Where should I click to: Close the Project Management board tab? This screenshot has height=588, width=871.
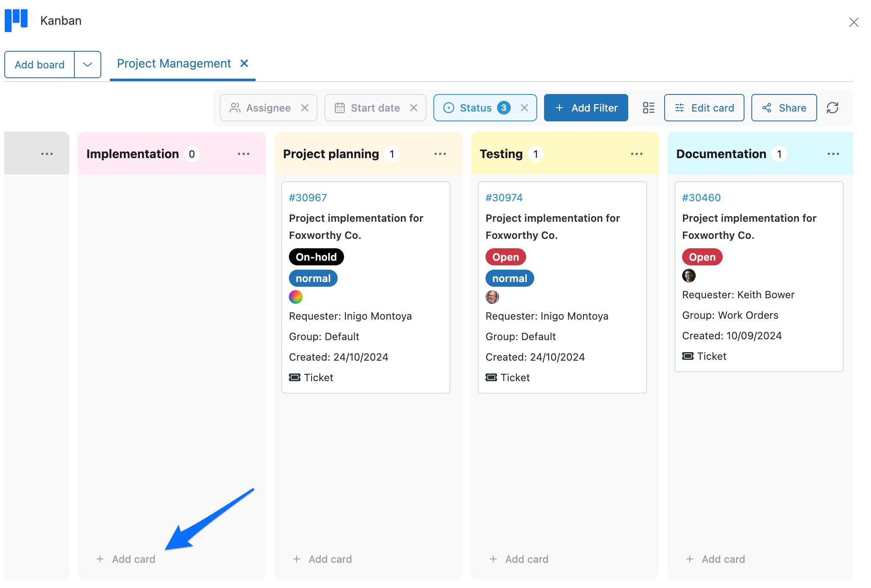244,63
